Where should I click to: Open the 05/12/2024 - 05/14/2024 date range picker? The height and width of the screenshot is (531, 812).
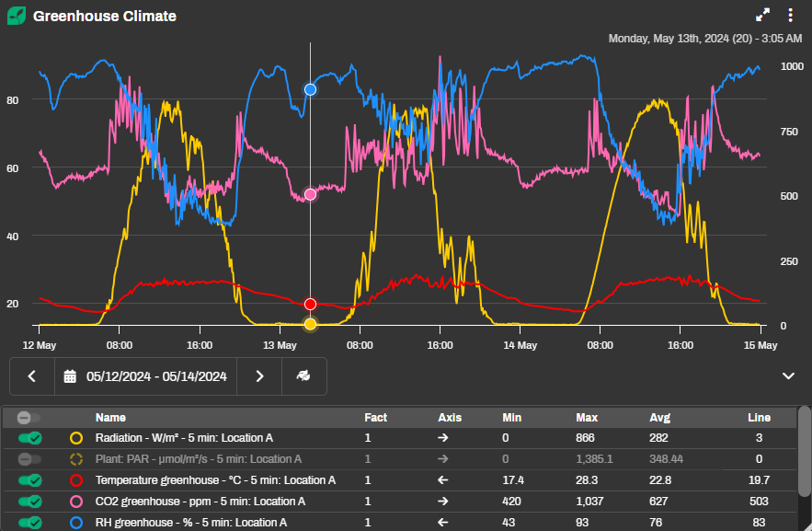point(156,376)
